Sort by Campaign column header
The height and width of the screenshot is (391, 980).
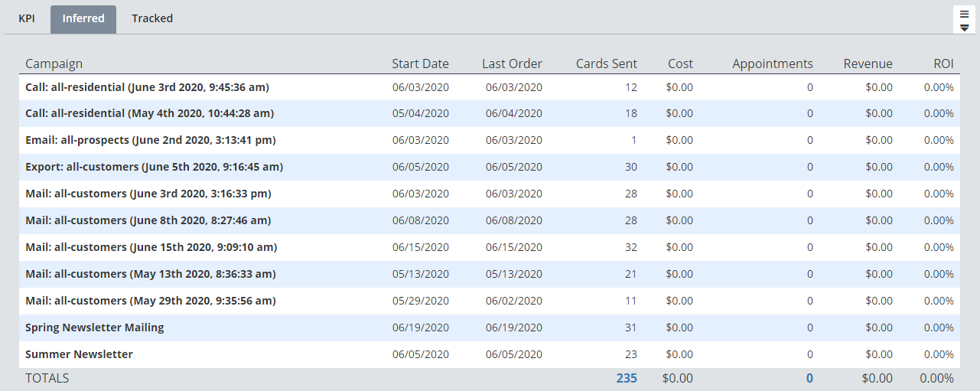click(x=54, y=64)
